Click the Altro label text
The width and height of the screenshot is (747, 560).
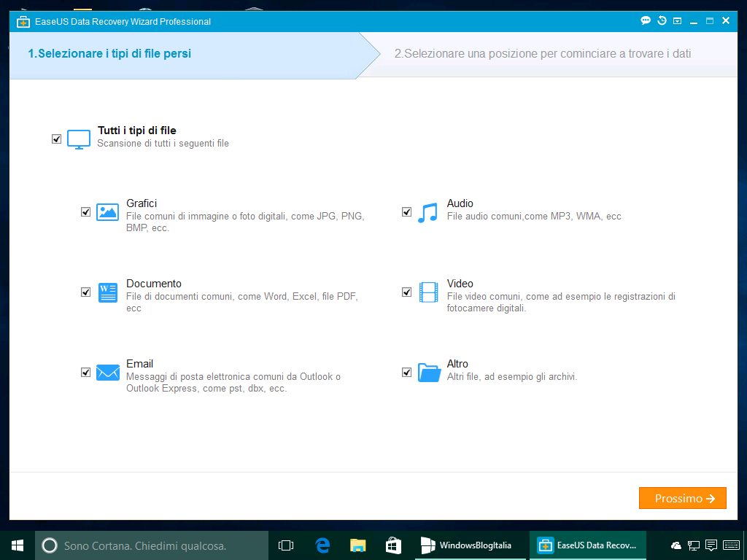457,364
